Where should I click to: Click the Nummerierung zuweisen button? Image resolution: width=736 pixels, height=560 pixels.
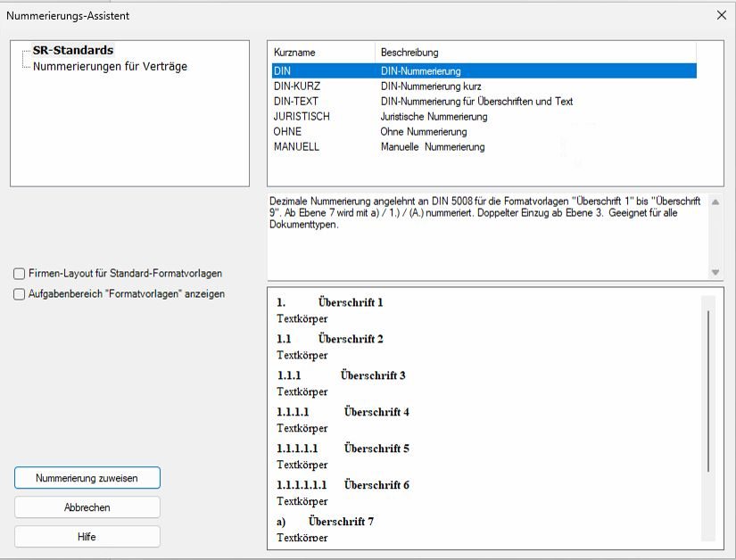[87, 478]
